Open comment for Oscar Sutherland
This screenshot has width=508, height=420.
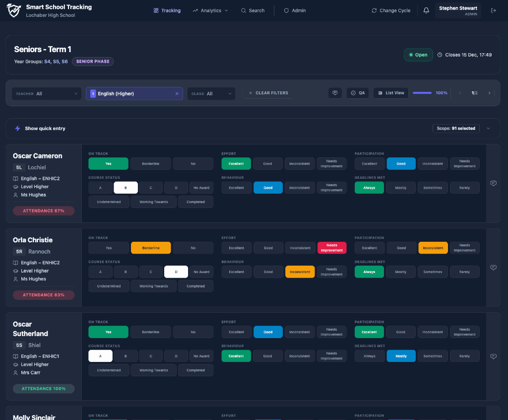point(493,356)
